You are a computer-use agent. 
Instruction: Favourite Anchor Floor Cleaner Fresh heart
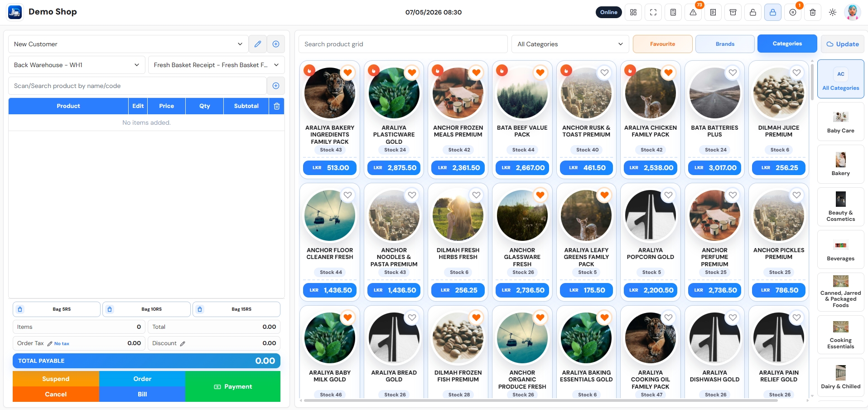[x=347, y=195]
